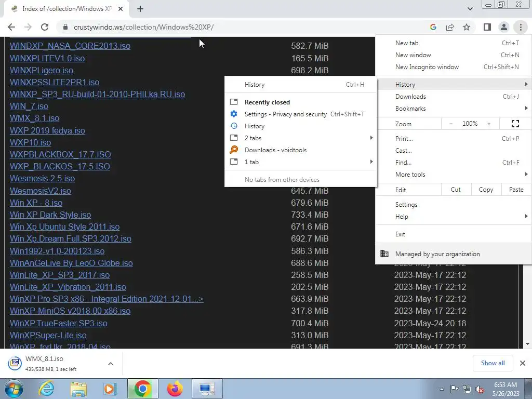Open Windows Explorer folder in taskbar

pos(78,389)
